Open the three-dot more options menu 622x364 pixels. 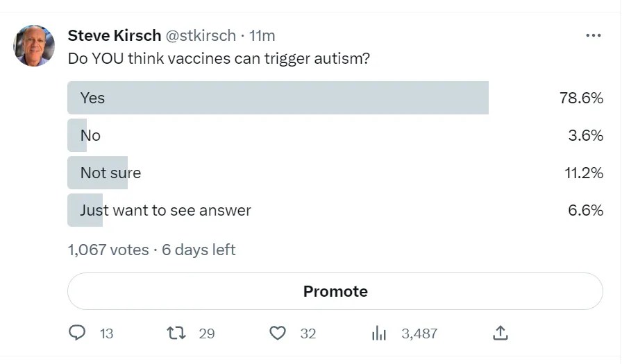(593, 35)
